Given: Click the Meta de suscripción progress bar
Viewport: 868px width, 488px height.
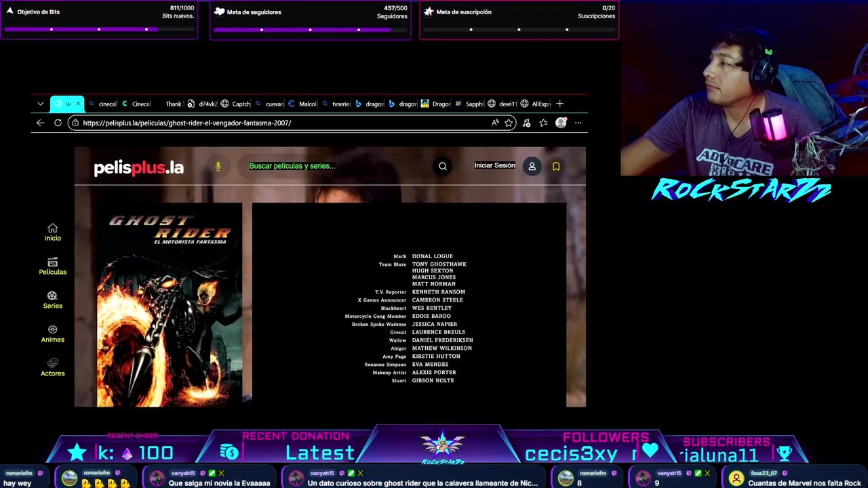Looking at the screenshot, I should [x=519, y=29].
